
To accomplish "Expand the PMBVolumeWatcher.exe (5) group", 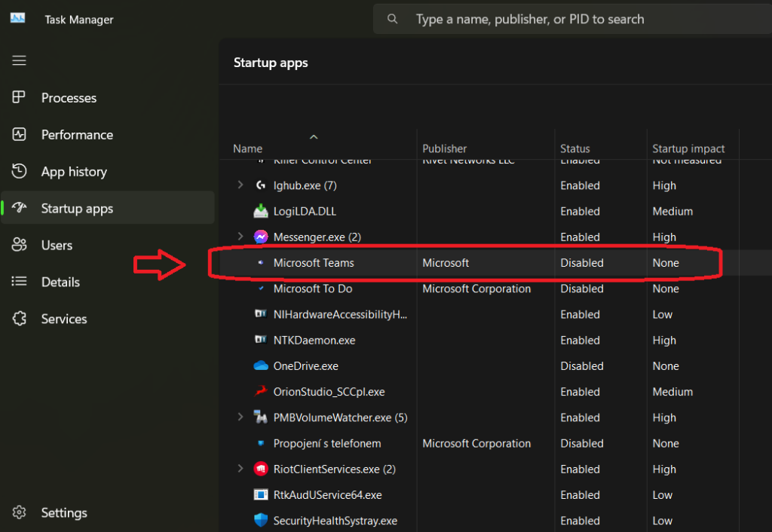I will (x=240, y=417).
